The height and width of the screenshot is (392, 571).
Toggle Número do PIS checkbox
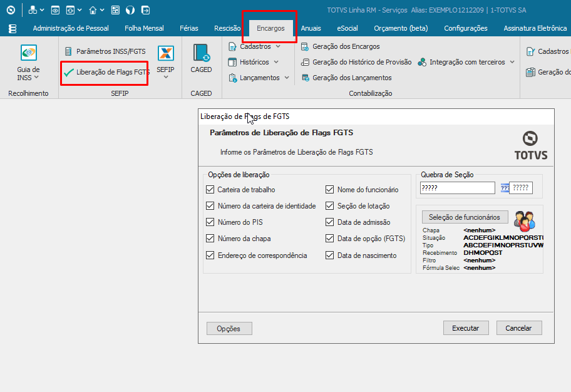pos(210,222)
